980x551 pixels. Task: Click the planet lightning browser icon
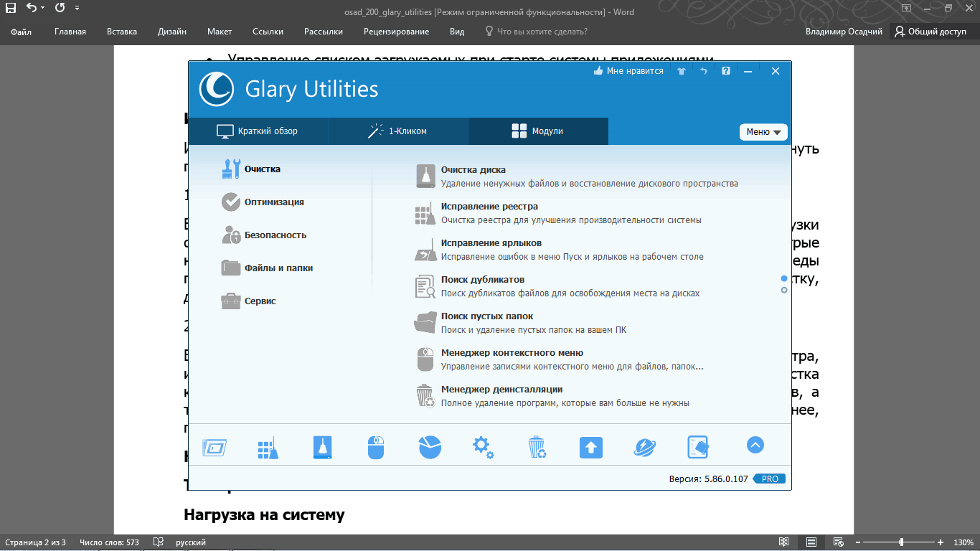coord(645,448)
